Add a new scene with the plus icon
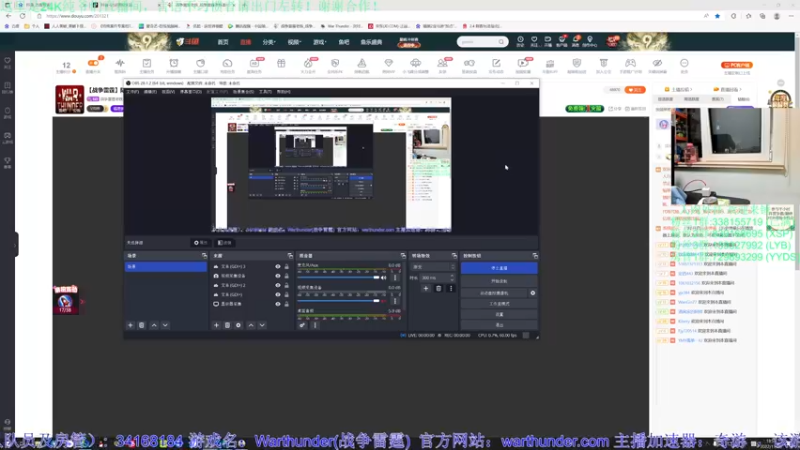Screen dimensions: 800x450 (130, 325)
